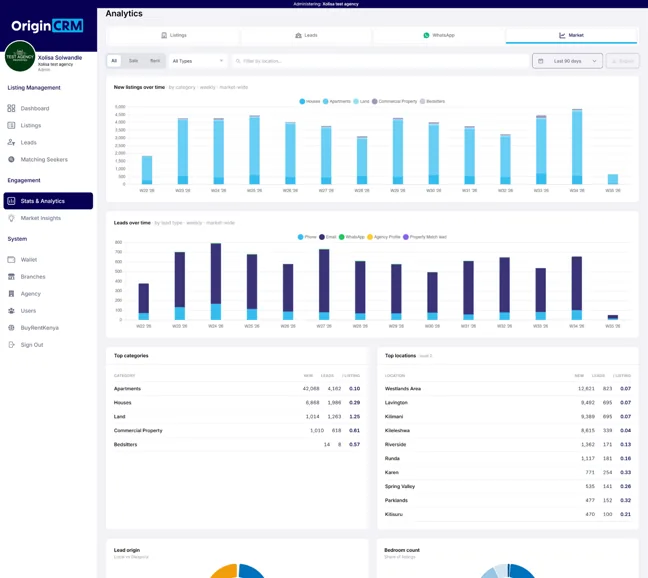This screenshot has width=648, height=578.
Task: Toggle Land series in listings legend
Action: (361, 101)
